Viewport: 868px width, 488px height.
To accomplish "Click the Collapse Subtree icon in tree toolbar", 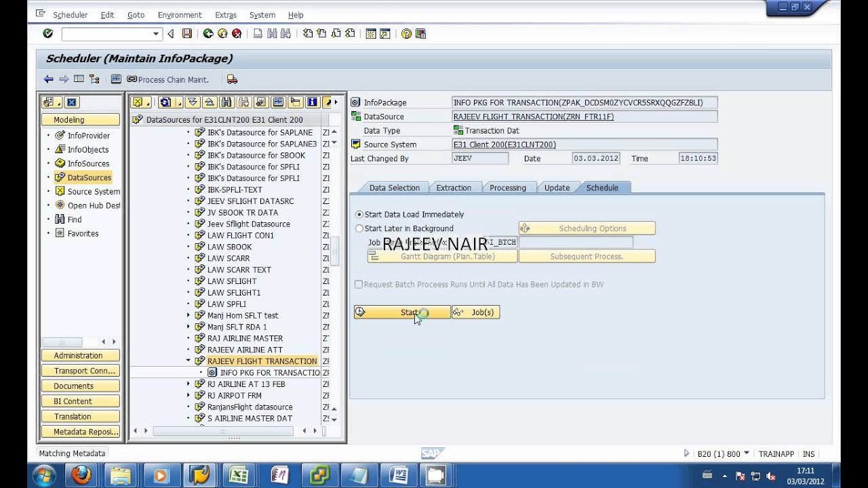I will pyautogui.click(x=210, y=102).
